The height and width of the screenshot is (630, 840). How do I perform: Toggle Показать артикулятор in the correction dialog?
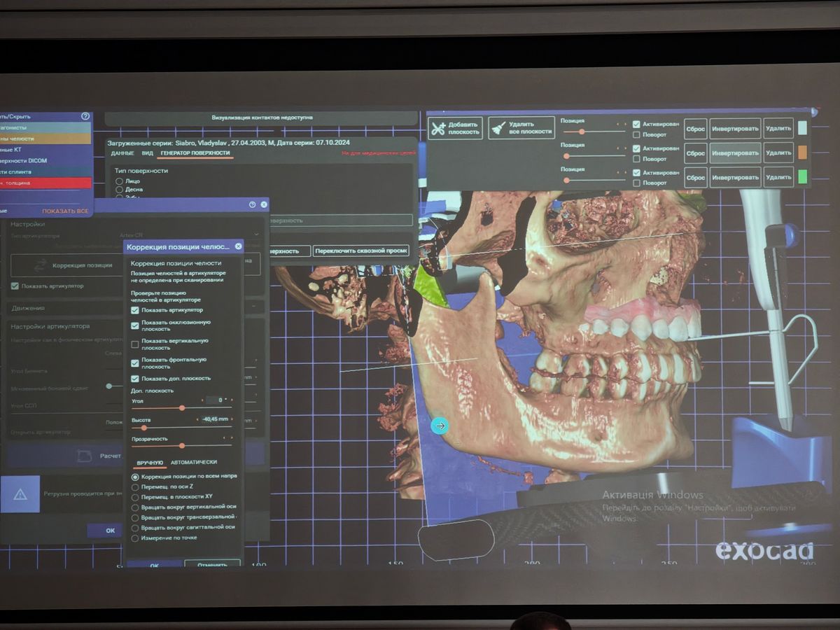point(135,310)
